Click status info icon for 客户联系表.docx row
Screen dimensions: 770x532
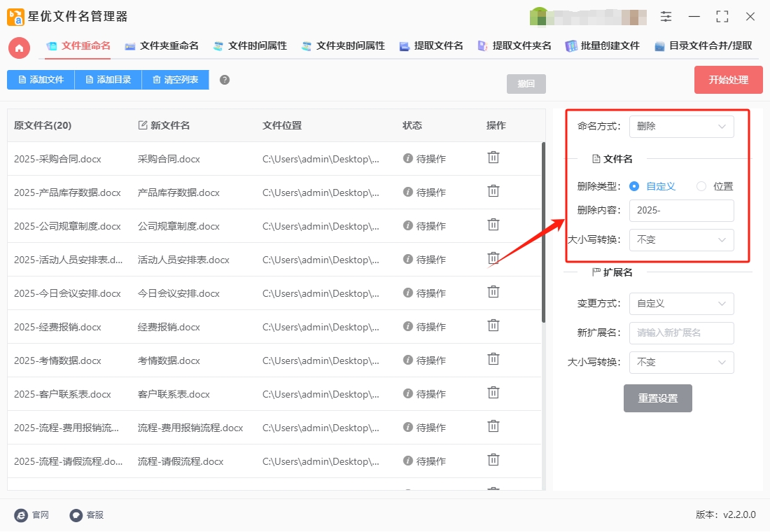[x=407, y=393]
